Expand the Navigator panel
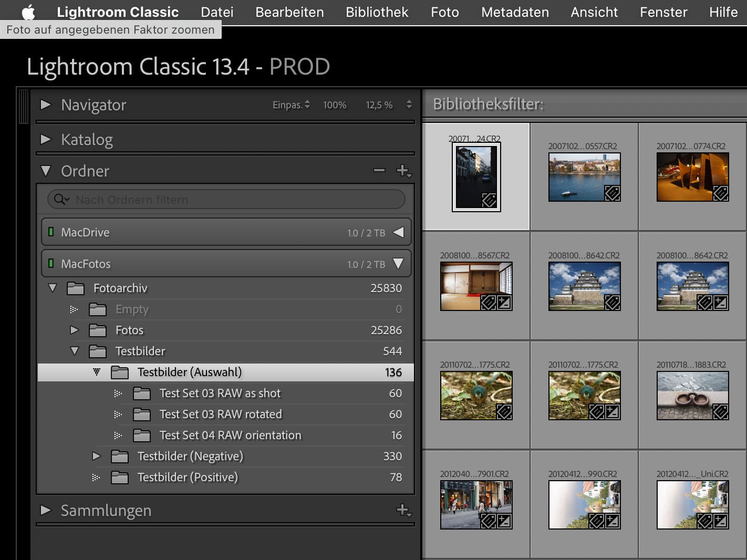This screenshot has height=560, width=747. click(x=46, y=105)
